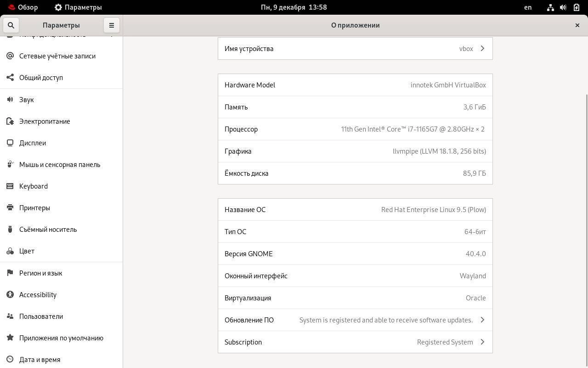Screen dimensions: 588x368
Task: Open the clock showing Пн, 9 декабря 13:58
Action: (294, 7)
